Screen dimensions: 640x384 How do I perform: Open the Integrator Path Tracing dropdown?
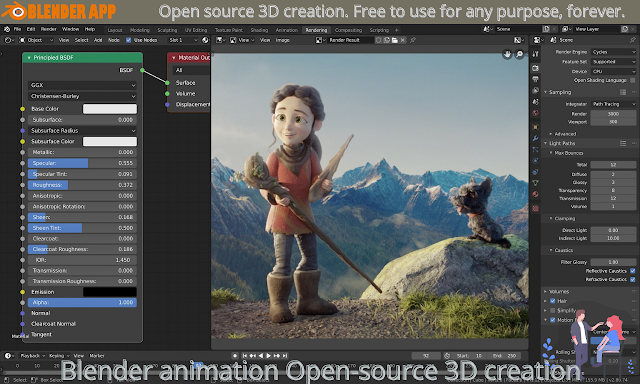[613, 104]
